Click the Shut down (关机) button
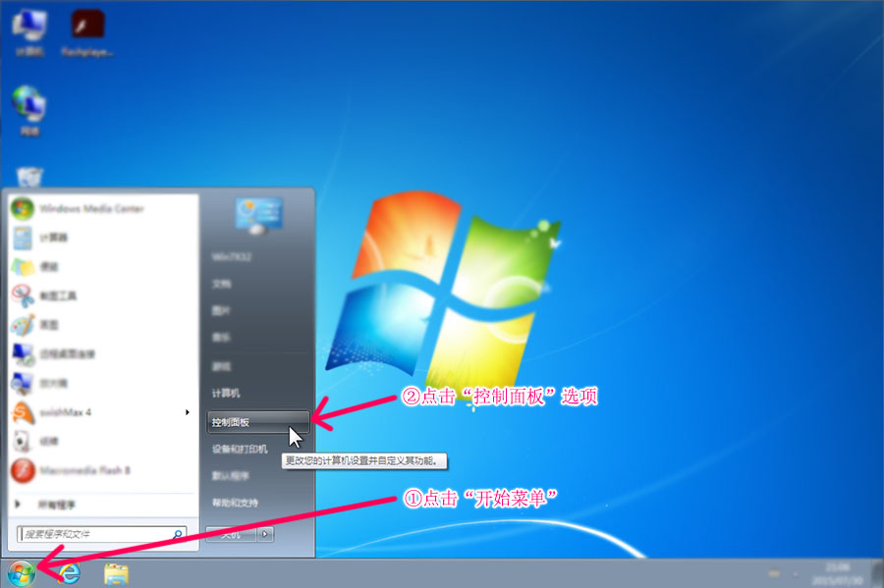This screenshot has height=588, width=884. coord(232,534)
